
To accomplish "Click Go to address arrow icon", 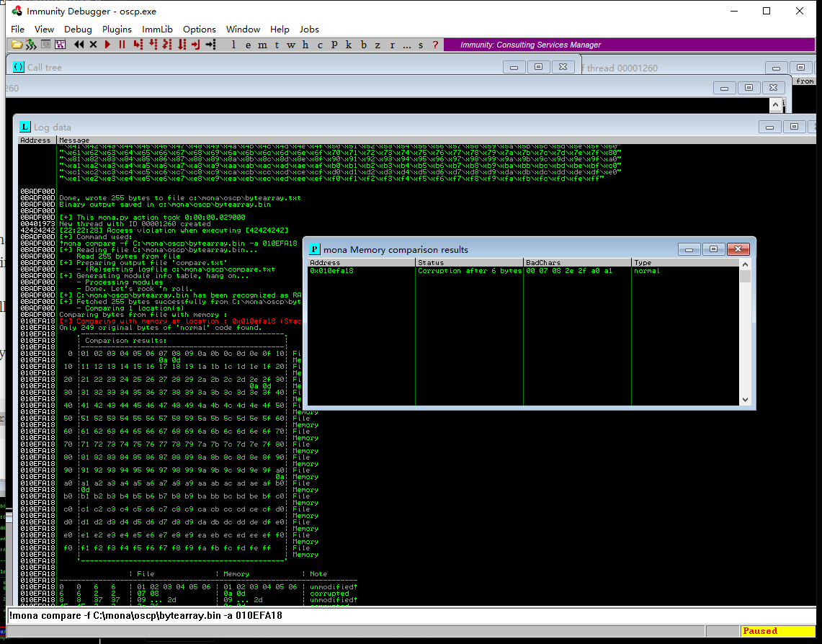I will coord(211,45).
